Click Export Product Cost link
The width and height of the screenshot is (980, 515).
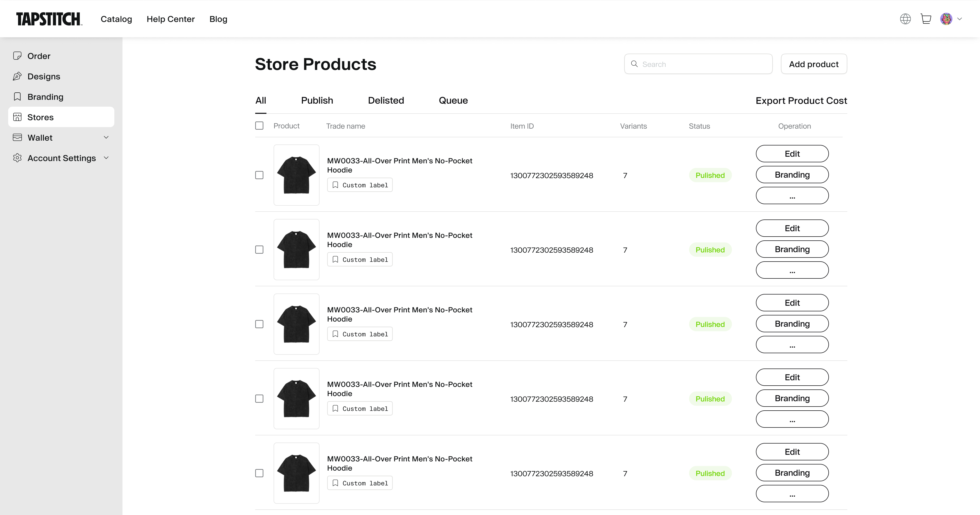801,101
